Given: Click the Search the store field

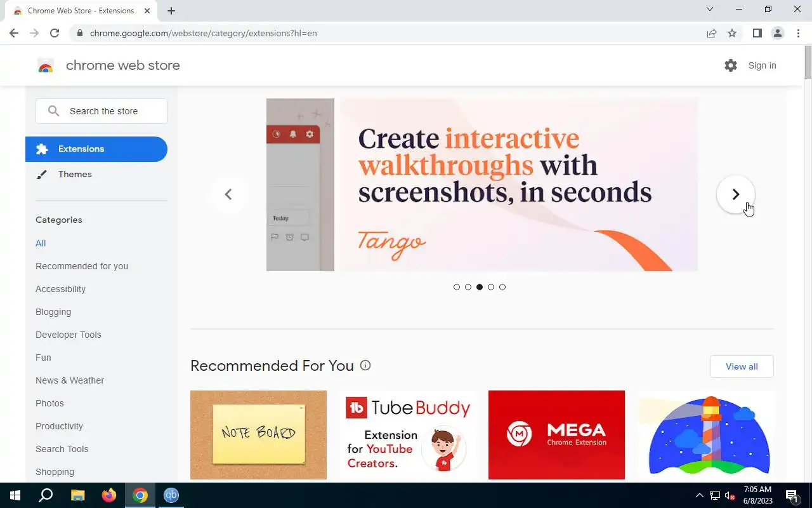Looking at the screenshot, I should 101,111.
